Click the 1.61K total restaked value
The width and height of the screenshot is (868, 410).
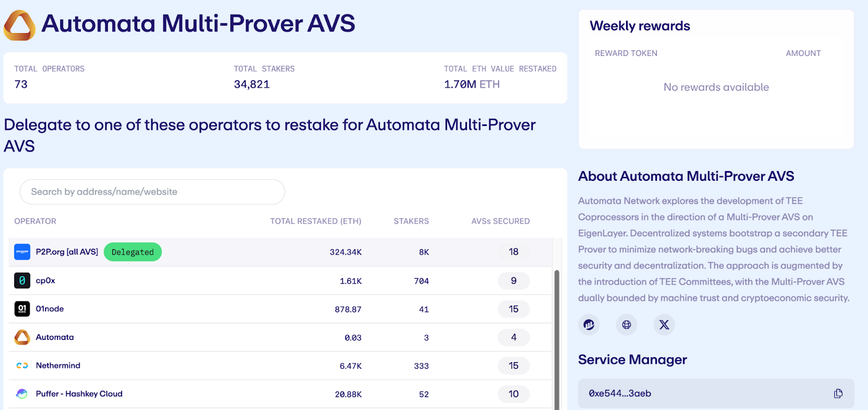pos(350,281)
